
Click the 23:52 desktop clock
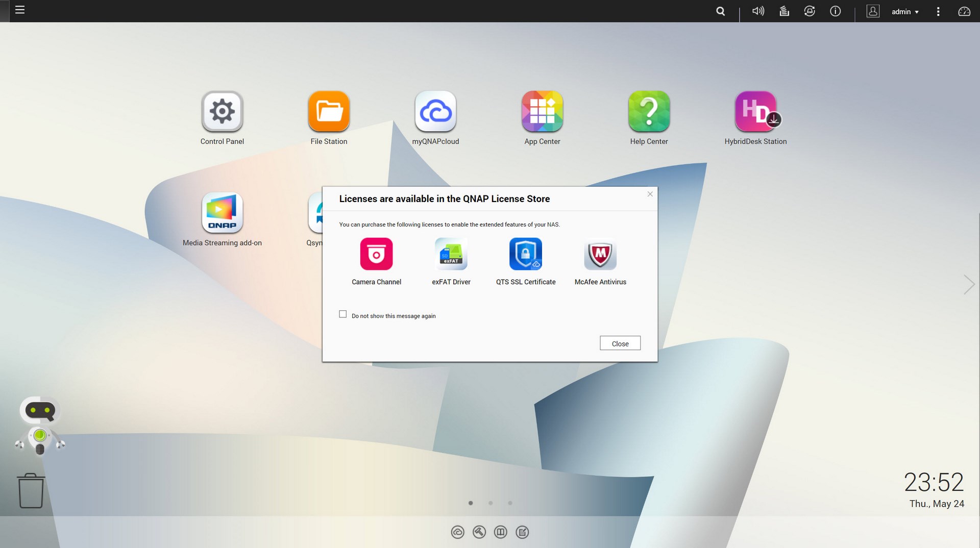(934, 482)
